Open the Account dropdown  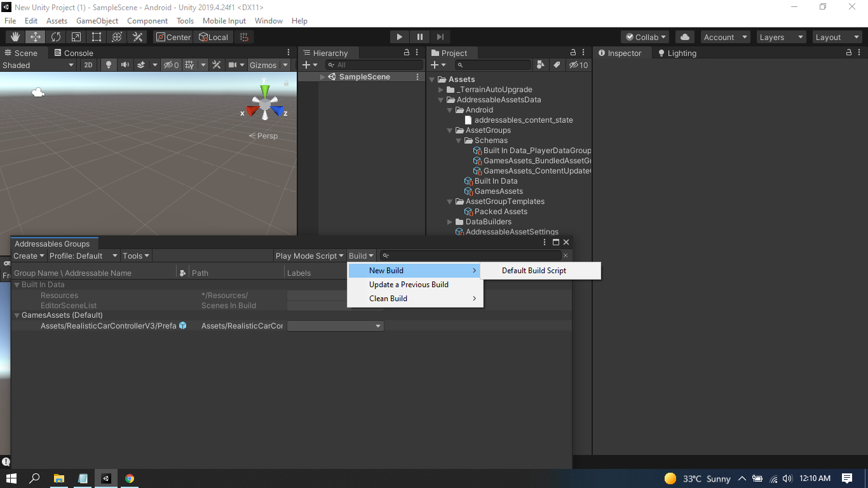pyautogui.click(x=724, y=37)
